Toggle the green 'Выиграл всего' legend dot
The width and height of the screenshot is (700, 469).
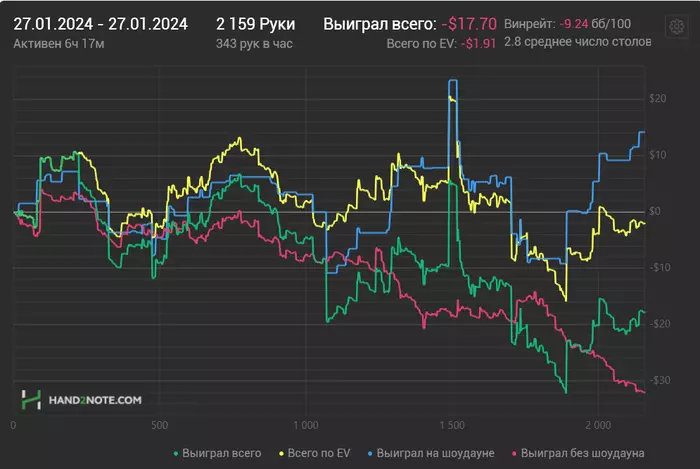176,454
